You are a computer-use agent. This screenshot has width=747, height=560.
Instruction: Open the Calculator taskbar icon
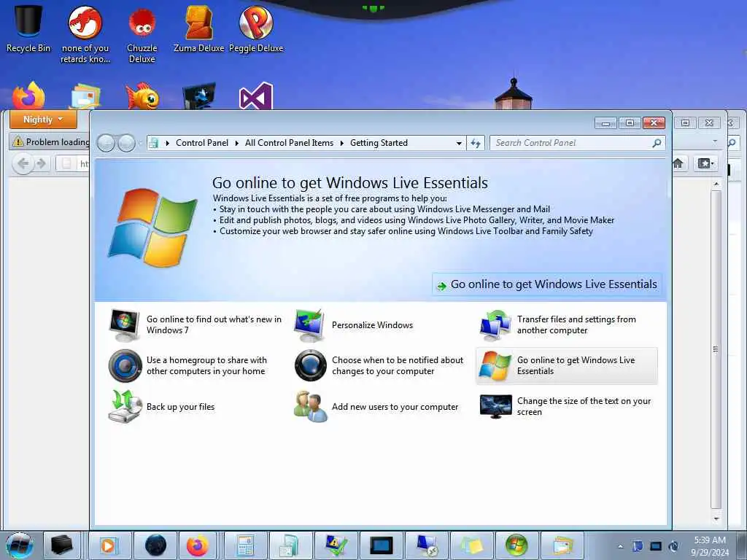(245, 545)
